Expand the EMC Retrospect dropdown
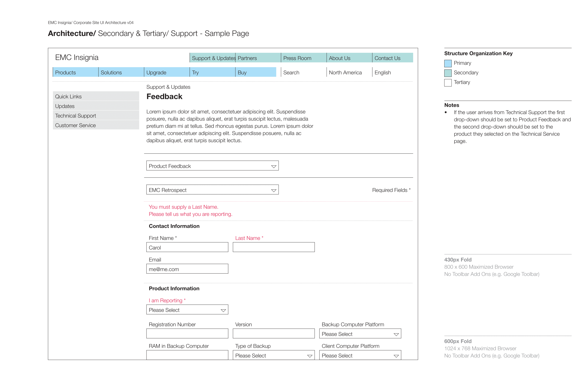Viewport: 588px width, 380px height. pos(212,189)
